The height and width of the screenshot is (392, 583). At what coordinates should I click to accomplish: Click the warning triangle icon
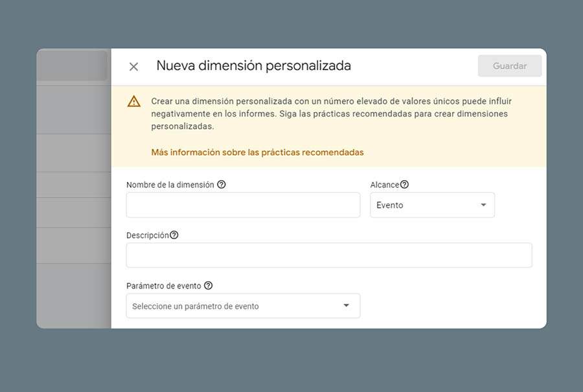tap(133, 101)
